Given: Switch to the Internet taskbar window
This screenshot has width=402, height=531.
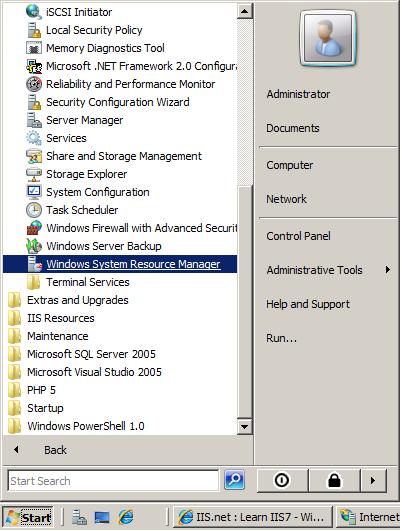Looking at the screenshot, I should 369,517.
